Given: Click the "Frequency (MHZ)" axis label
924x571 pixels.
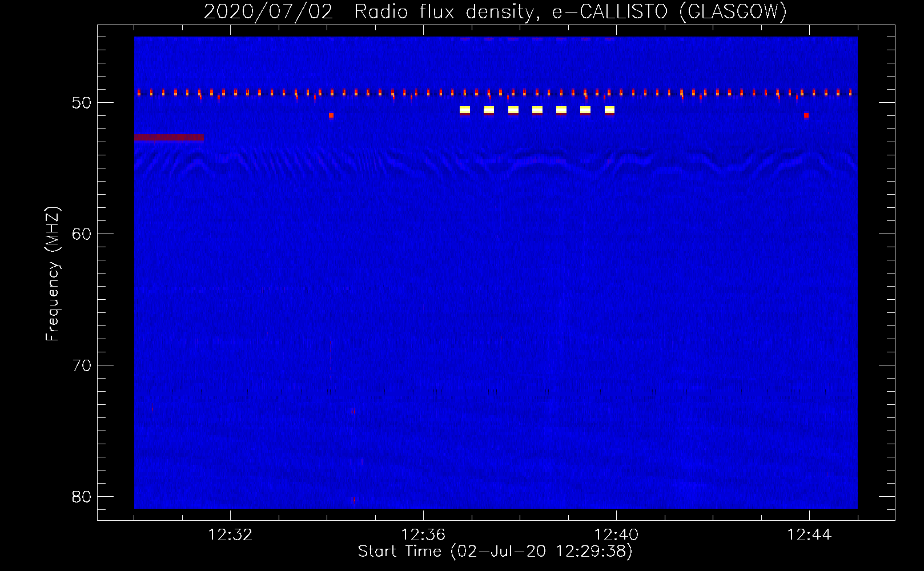Looking at the screenshot, I should 53,274.
